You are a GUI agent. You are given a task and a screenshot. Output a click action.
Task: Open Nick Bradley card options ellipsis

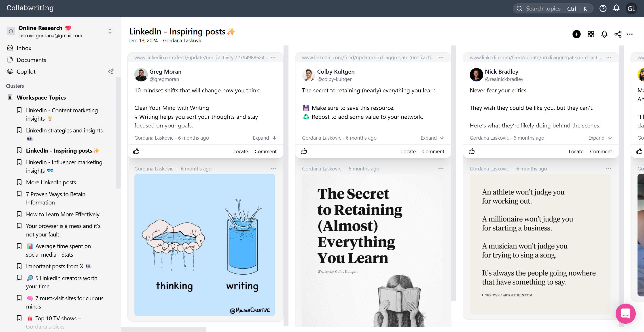pyautogui.click(x=609, y=57)
